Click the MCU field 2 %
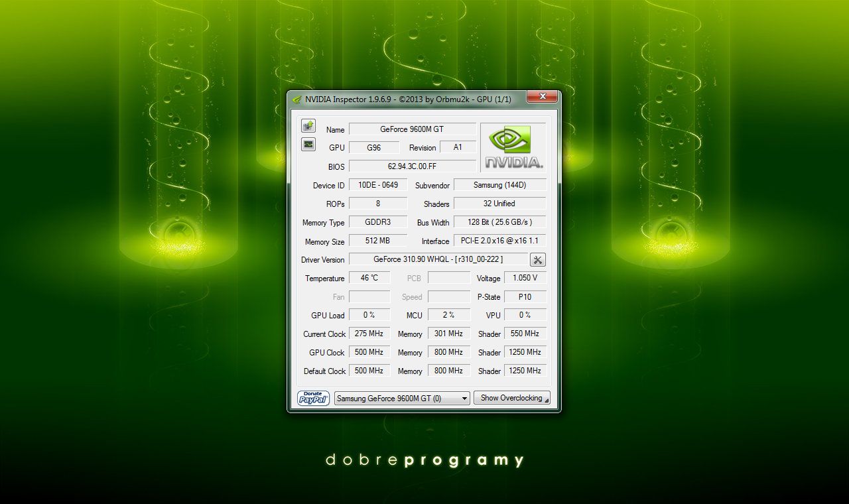This screenshot has height=504, width=849. pyautogui.click(x=449, y=315)
